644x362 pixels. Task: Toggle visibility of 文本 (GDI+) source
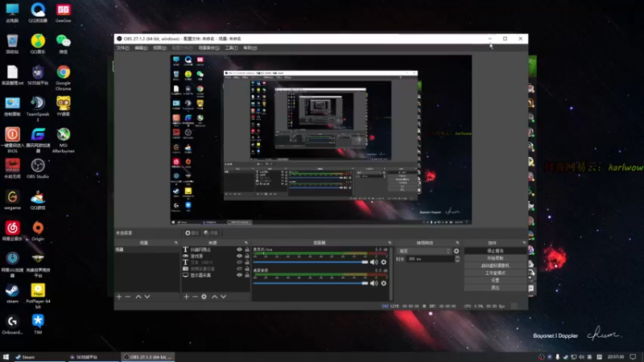239,262
